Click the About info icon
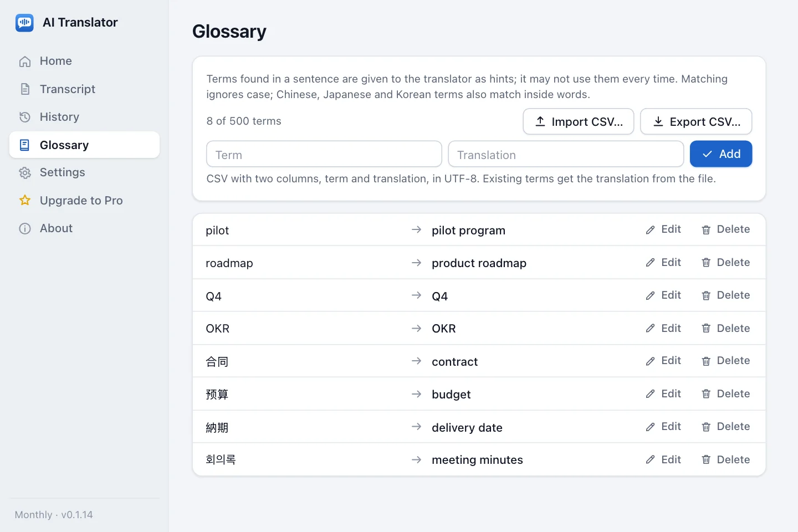Viewport: 798px width, 532px height. tap(25, 228)
